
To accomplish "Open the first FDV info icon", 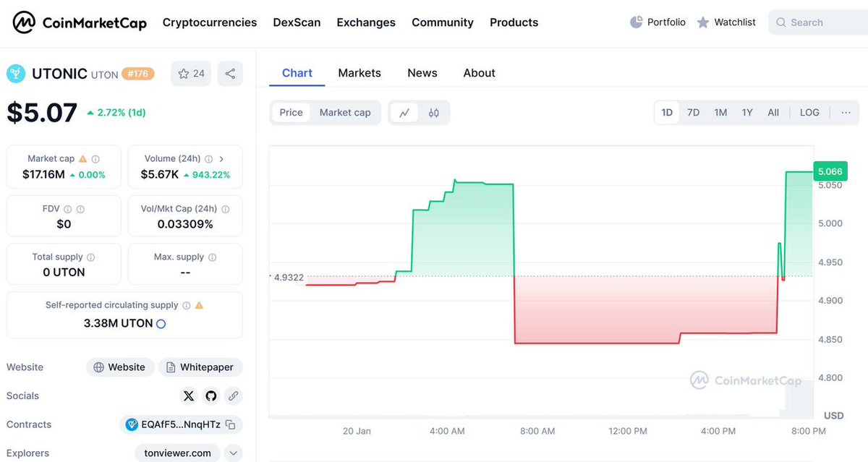I will [67, 209].
